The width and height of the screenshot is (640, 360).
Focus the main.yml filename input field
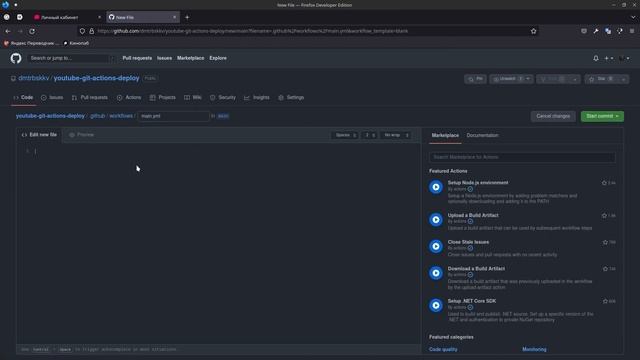coord(173,116)
